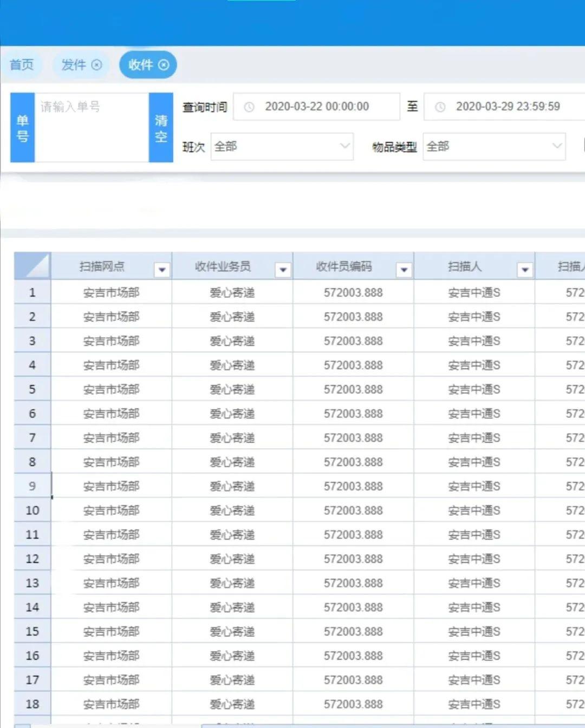
Task: Click the 收件业务员 column header
Action: [232, 266]
